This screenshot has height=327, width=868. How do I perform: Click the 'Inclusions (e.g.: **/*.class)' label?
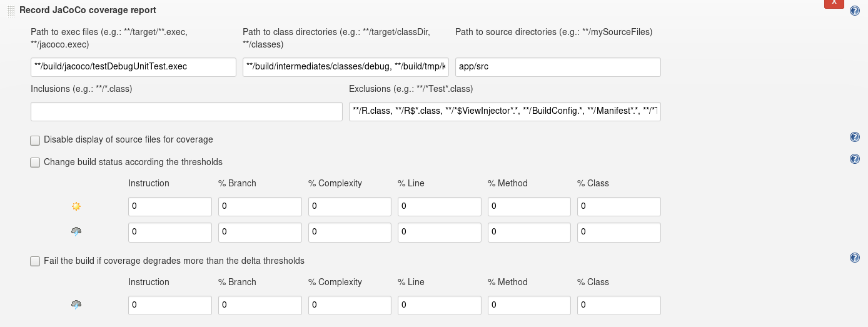point(81,89)
